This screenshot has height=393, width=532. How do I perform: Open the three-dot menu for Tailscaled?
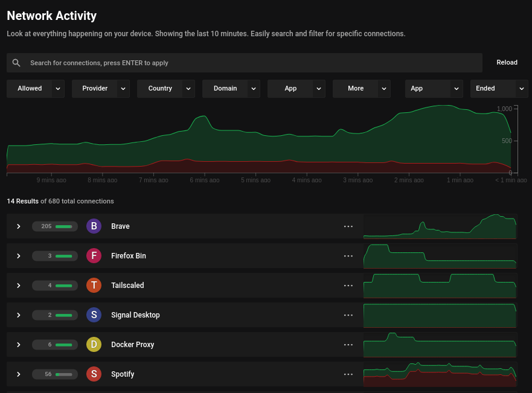click(x=348, y=286)
